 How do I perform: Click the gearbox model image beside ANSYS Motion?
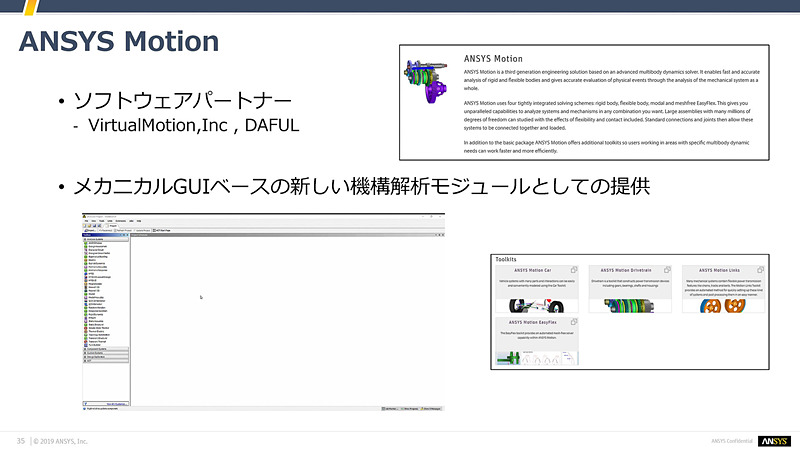427,82
